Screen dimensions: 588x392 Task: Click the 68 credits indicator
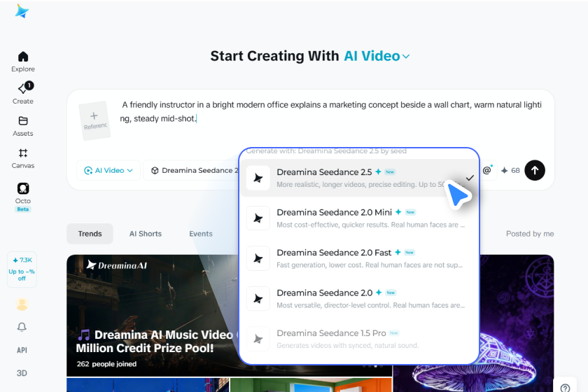510,170
